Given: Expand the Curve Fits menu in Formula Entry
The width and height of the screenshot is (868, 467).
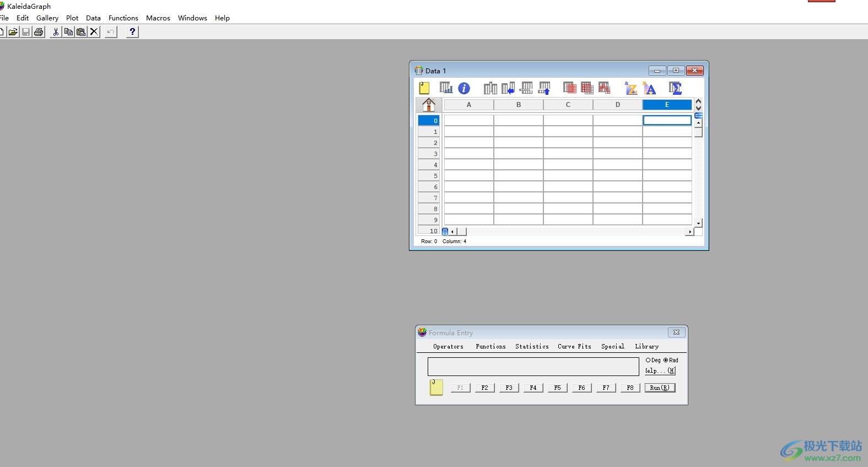Looking at the screenshot, I should coord(574,347).
